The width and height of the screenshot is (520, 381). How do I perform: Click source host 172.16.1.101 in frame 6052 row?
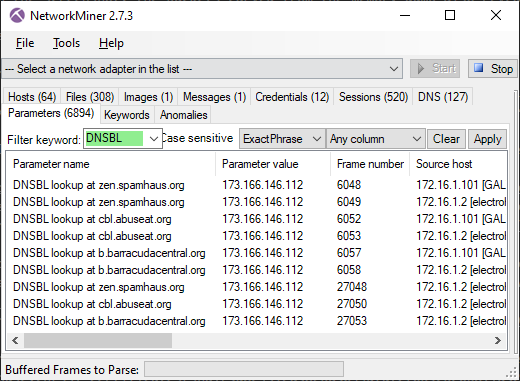(461, 219)
